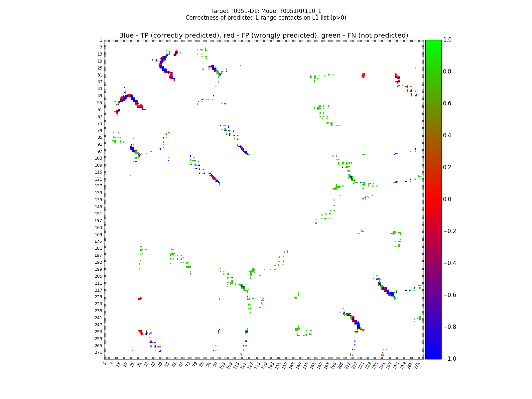This screenshot has height=399, width=532.
Task: Click y-axis tick label 271
Action: 98,352
